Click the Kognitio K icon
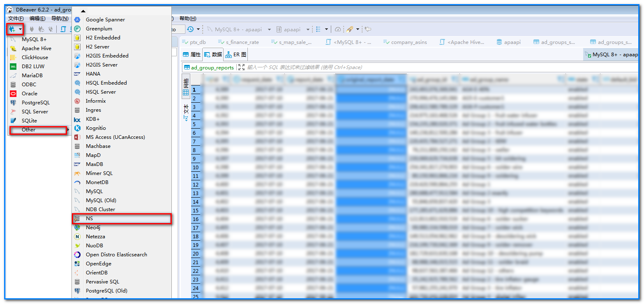 coord(77,128)
